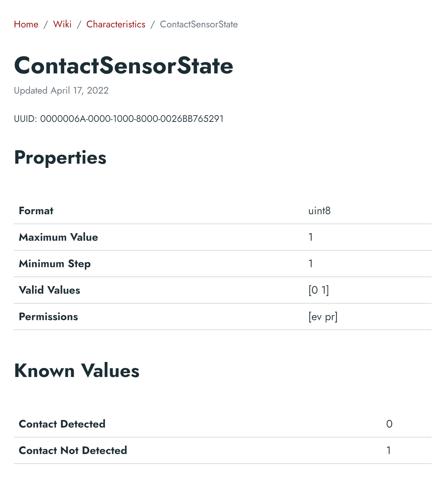The height and width of the screenshot is (479, 448).
Task: Select the Maximum Value row label
Action: click(58, 237)
